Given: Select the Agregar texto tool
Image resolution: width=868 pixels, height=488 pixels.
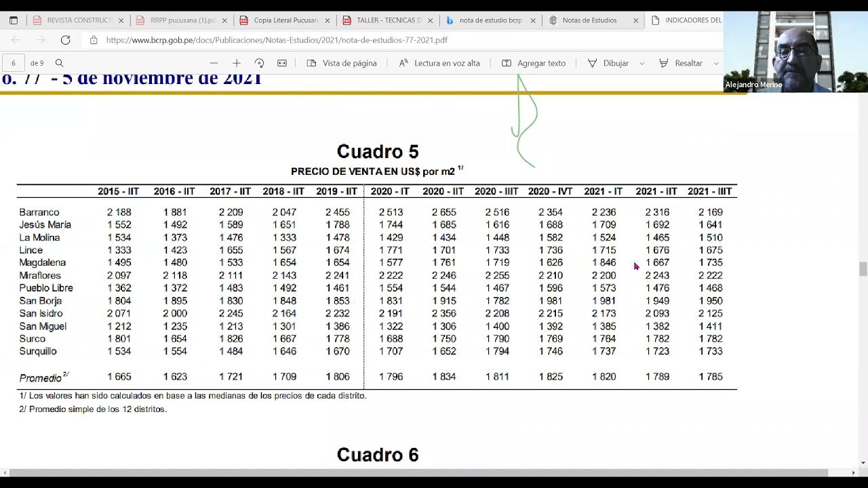Looking at the screenshot, I should coord(534,63).
